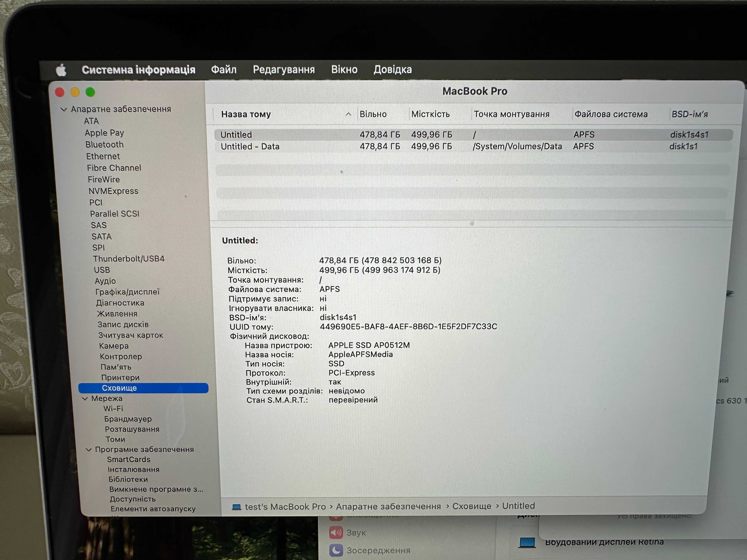The image size is (747, 560).
Task: Select Parallel SCSI in the sidebar
Action: coord(115,214)
